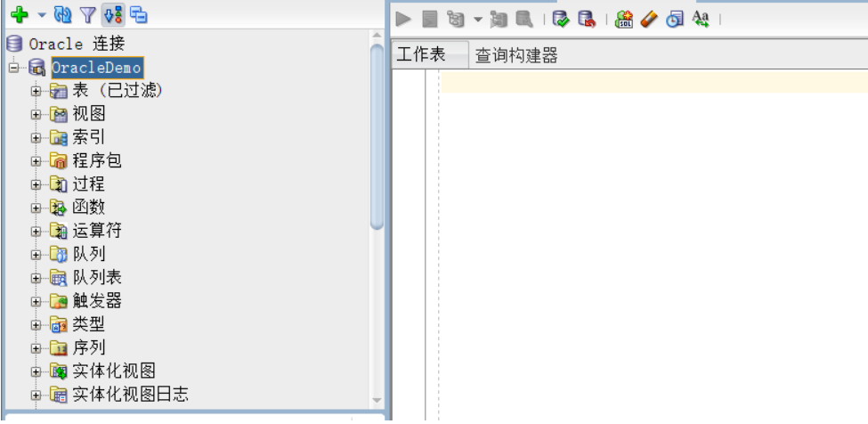Click the 表 (已过滤) folder icon

tap(59, 92)
